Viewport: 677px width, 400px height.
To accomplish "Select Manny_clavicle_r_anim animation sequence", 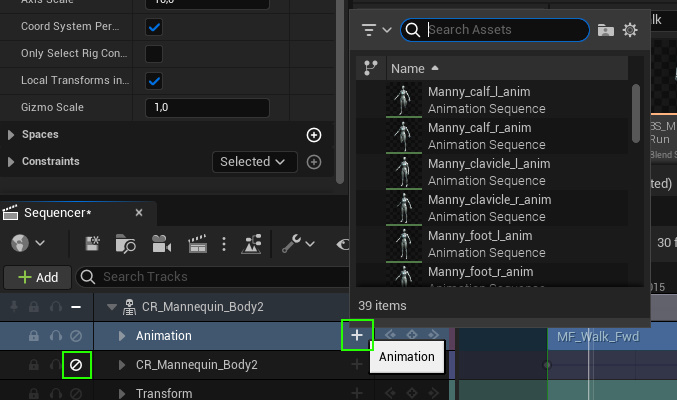I will [492, 208].
